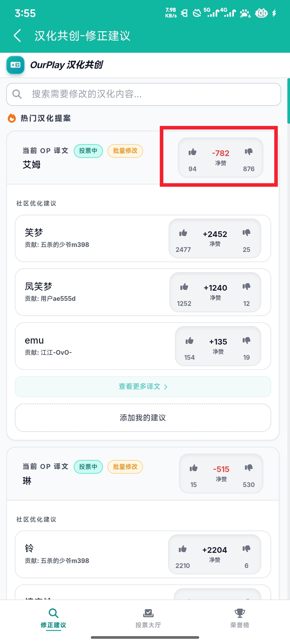This screenshot has height=644, width=290.
Task: Expand 查看更多译文 to see more translations
Action: (x=143, y=387)
